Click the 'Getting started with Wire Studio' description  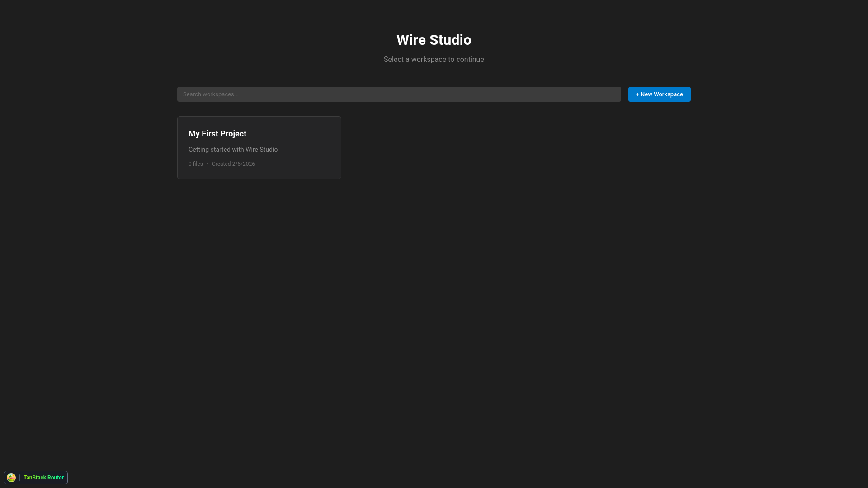tap(233, 150)
